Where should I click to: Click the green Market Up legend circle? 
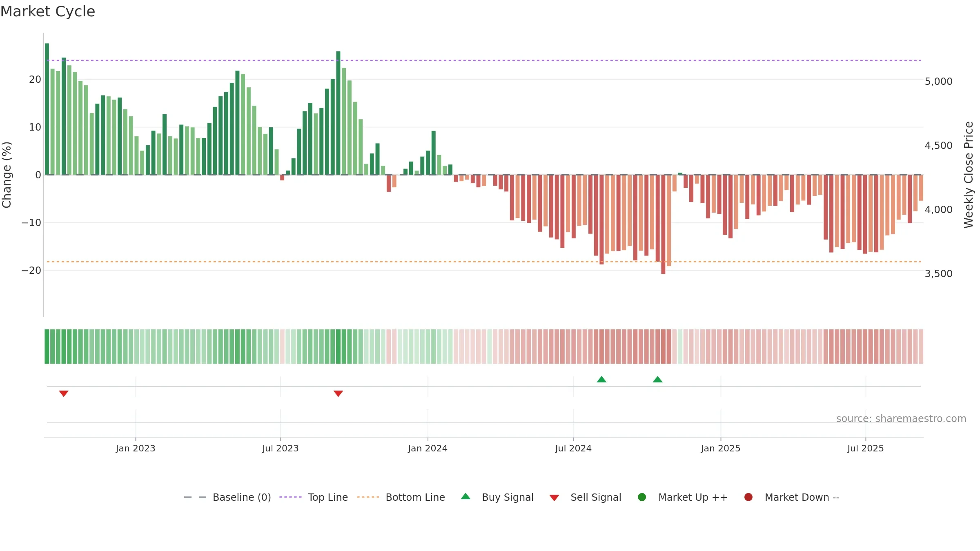pos(642,497)
